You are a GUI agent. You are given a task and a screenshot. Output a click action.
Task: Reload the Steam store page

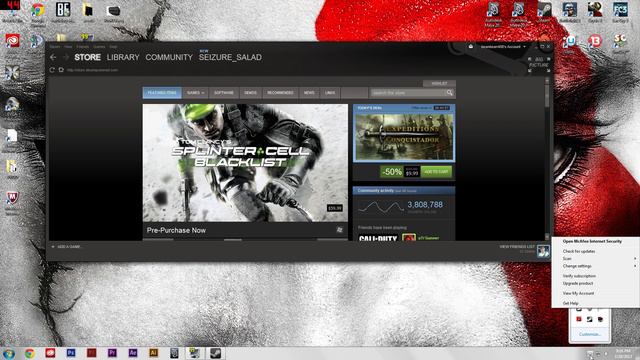tap(52, 70)
